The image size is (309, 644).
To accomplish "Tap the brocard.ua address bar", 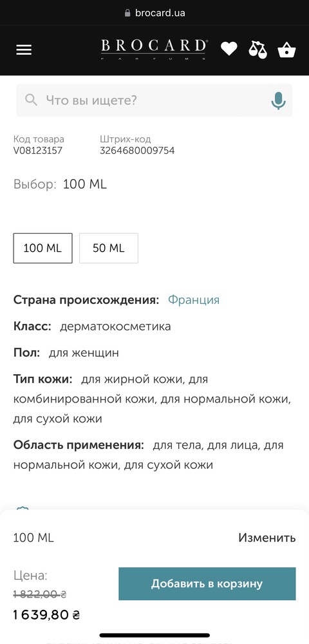I will [x=154, y=13].
